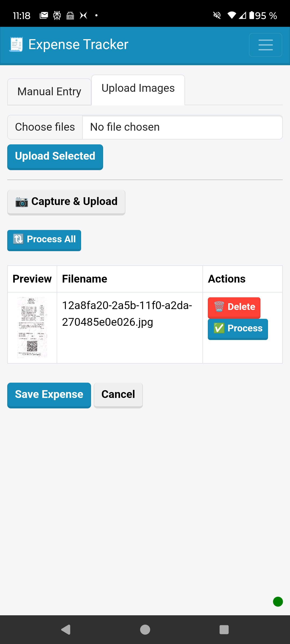Tap the Expense Tracker receipt logo
Viewport: 290px width, 644px height.
16,45
